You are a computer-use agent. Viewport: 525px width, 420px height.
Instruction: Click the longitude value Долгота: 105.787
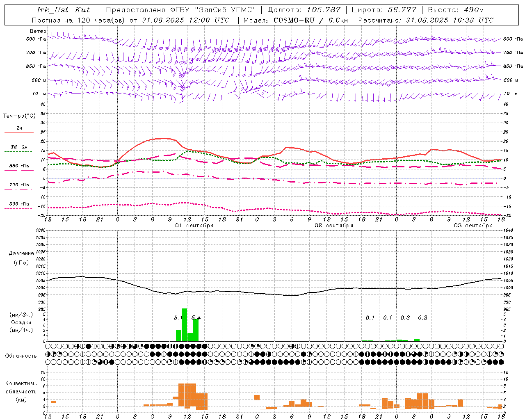pos(304,10)
